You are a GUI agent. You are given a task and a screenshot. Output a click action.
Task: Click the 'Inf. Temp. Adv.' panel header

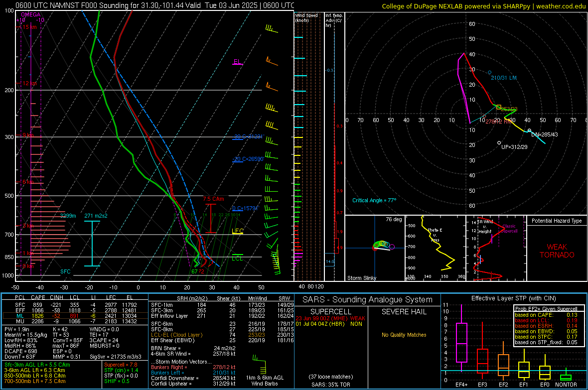click(334, 20)
